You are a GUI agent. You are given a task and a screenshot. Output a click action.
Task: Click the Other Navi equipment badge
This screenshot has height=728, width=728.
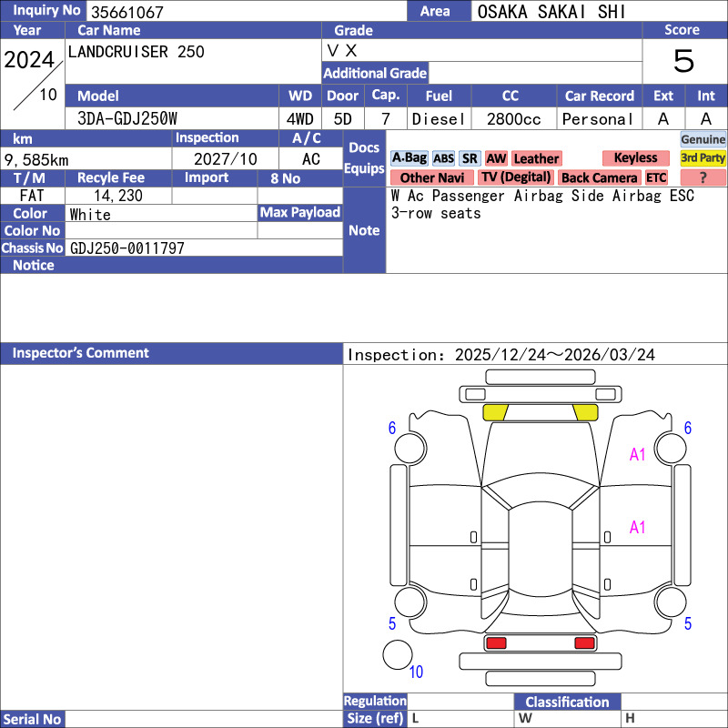point(431,177)
